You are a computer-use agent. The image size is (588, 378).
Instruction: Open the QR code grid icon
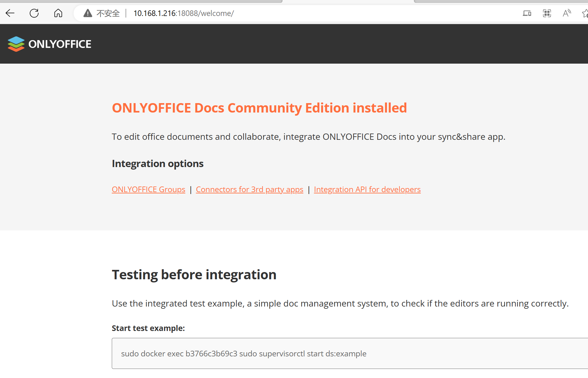pyautogui.click(x=547, y=13)
